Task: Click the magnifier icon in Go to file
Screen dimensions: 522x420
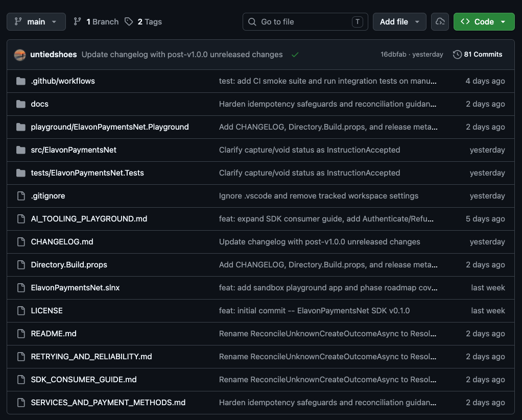Action: coord(252,21)
